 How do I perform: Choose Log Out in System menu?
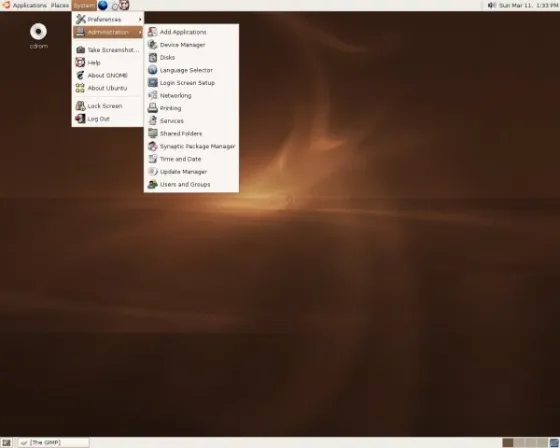coord(108,119)
